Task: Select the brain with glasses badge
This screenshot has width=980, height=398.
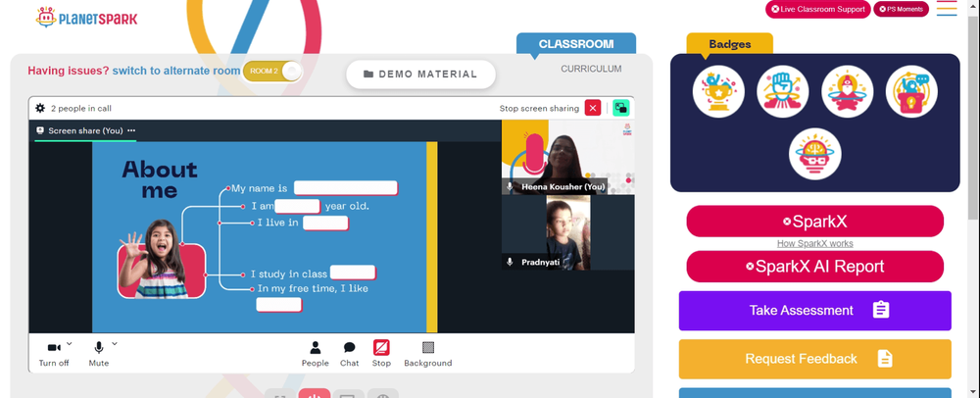Action: tap(815, 154)
